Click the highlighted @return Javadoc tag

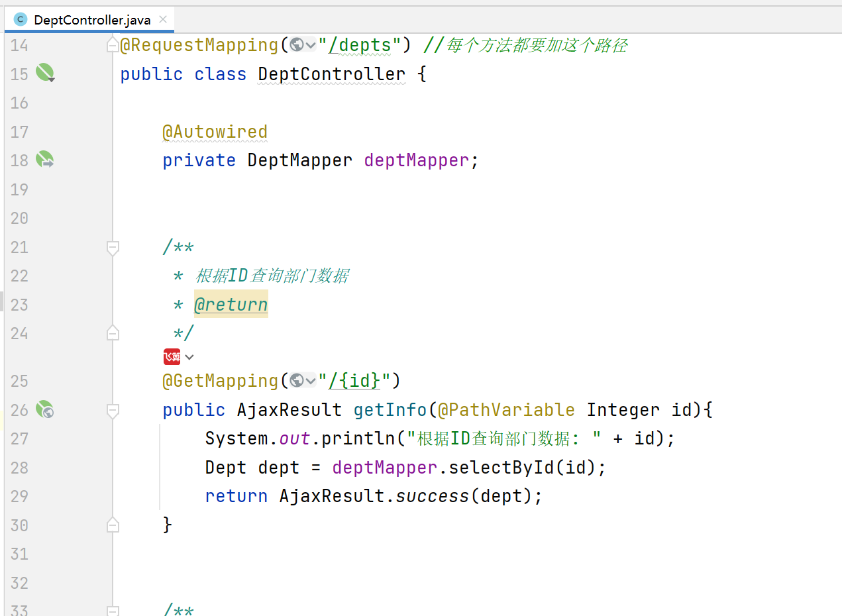[231, 305]
